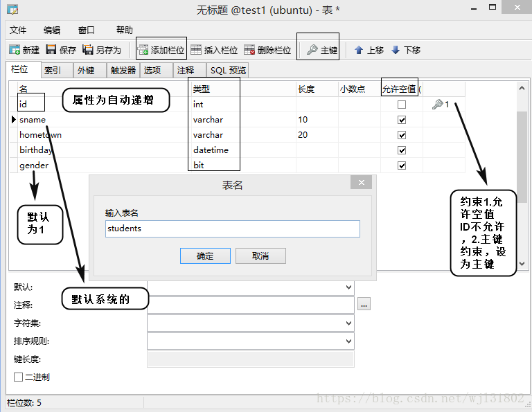Image resolution: width=532 pixels, height=412 pixels.
Task: Open the 编辑 (Edit) menu
Action: pos(52,30)
